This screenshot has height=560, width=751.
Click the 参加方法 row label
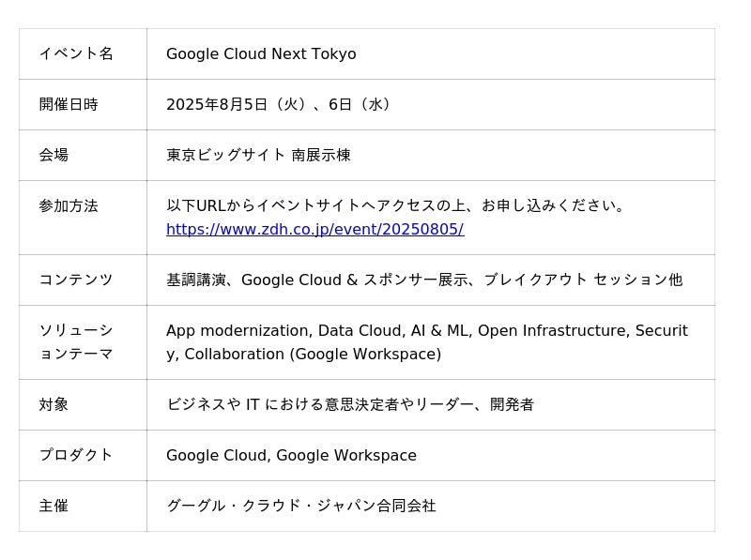tap(69, 205)
